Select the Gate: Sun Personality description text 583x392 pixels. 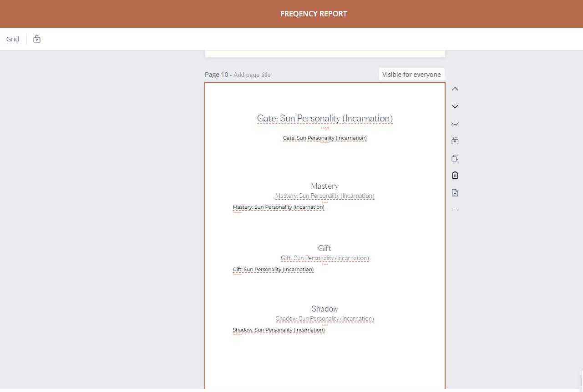[324, 138]
